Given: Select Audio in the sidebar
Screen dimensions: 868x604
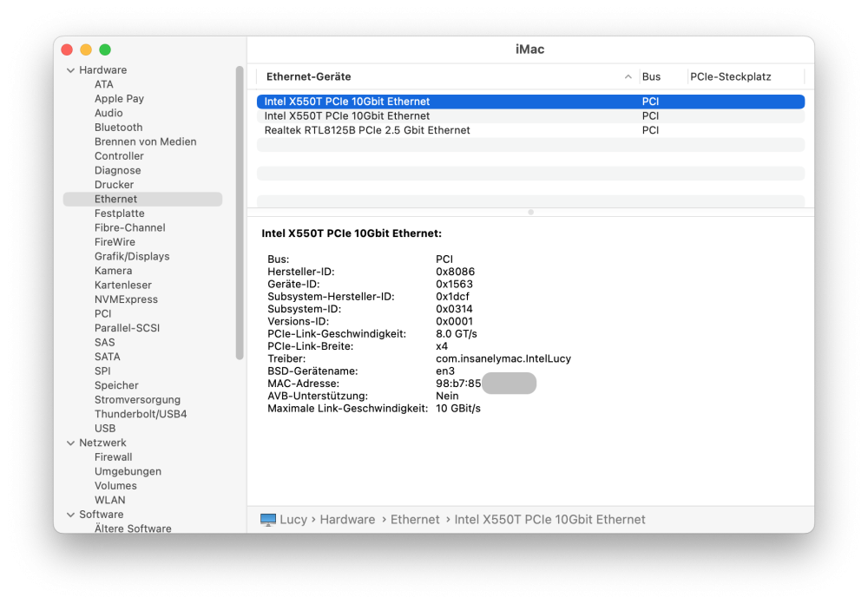Looking at the screenshot, I should pyautogui.click(x=108, y=113).
